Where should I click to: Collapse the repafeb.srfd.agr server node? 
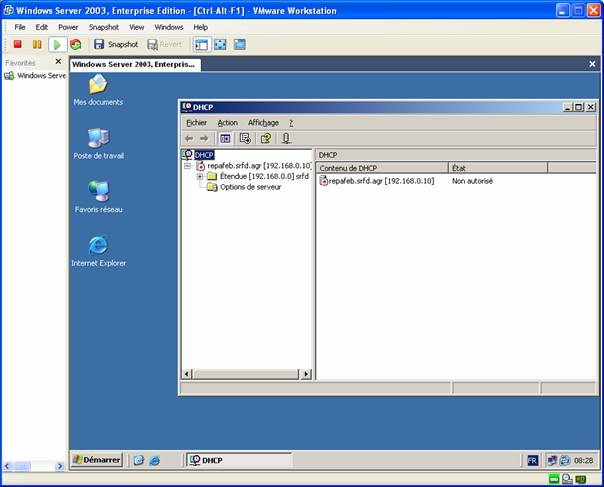[x=187, y=166]
